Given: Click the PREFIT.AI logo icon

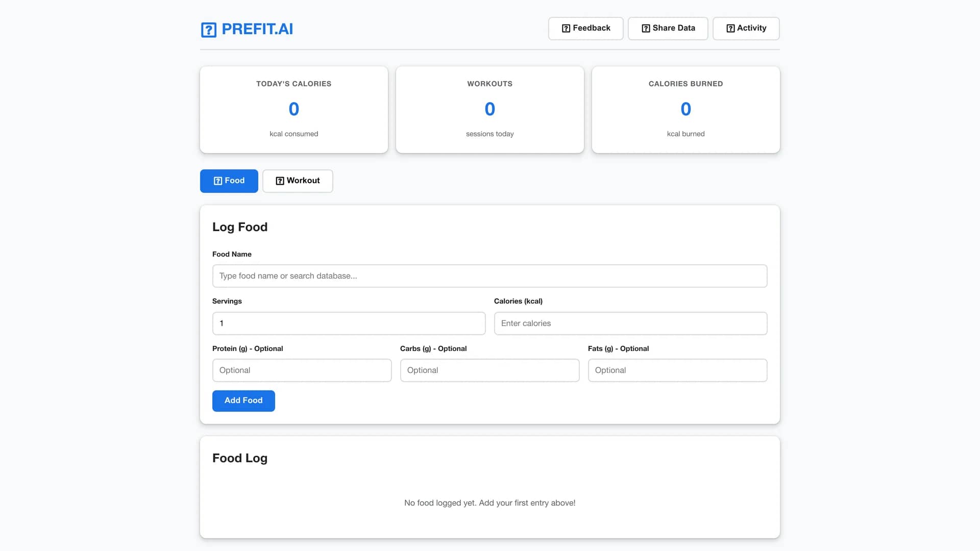Looking at the screenshot, I should [x=209, y=30].
